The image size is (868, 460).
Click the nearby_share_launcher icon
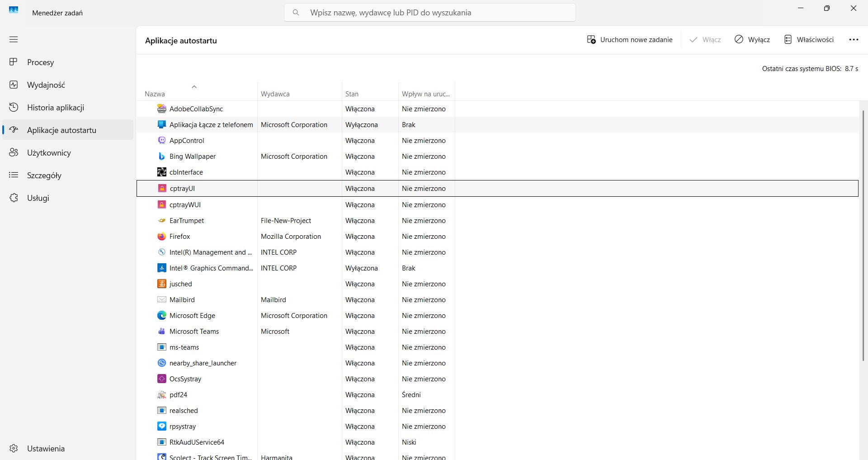161,363
